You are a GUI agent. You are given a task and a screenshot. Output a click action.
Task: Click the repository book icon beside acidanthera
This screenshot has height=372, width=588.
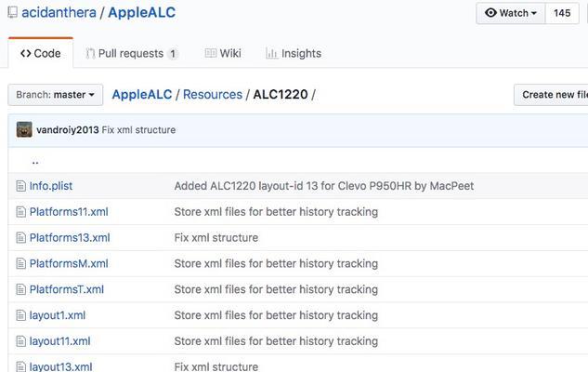[x=12, y=12]
